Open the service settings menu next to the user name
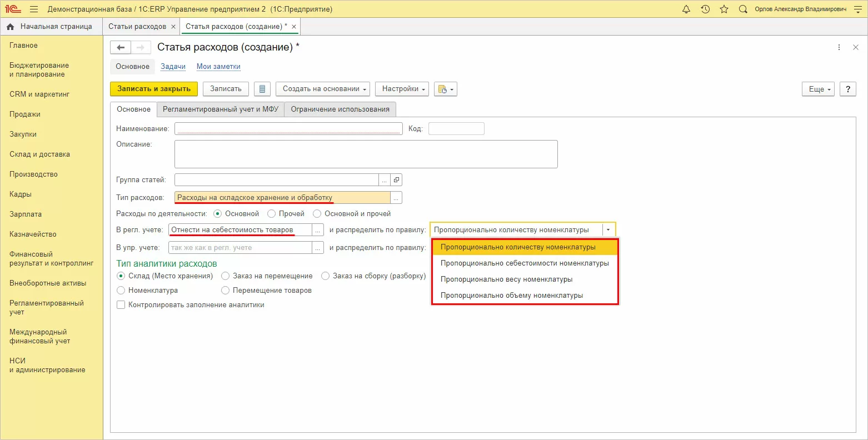Viewport: 868px width, 440px height. coord(857,9)
